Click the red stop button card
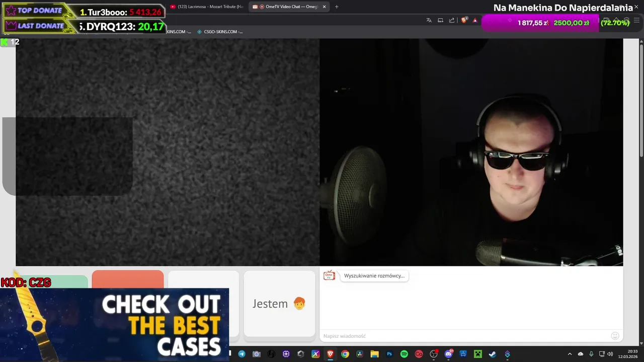Screen dimensions: 644x362 pyautogui.click(x=128, y=279)
